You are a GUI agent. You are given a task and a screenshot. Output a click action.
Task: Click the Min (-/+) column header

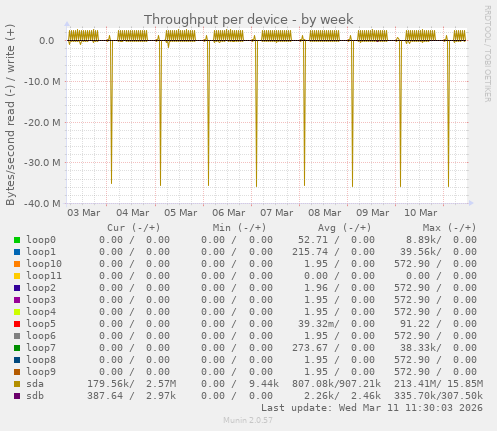tap(240, 228)
